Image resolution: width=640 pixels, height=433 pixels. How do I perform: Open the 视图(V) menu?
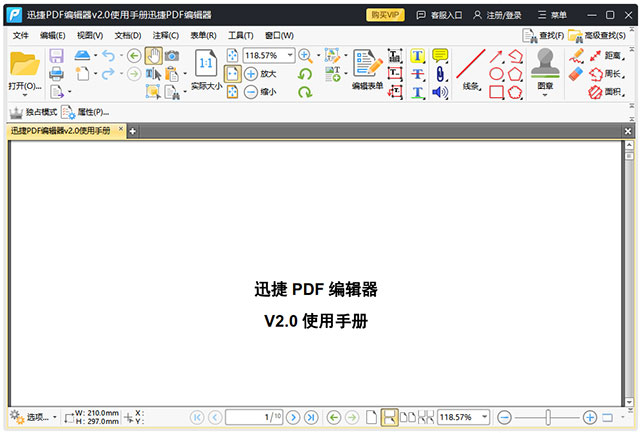(x=90, y=36)
